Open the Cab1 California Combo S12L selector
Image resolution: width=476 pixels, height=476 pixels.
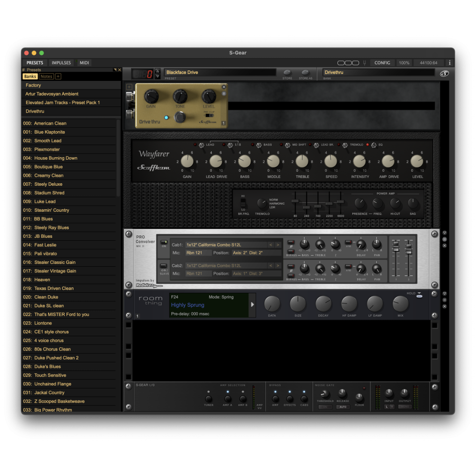click(x=226, y=245)
